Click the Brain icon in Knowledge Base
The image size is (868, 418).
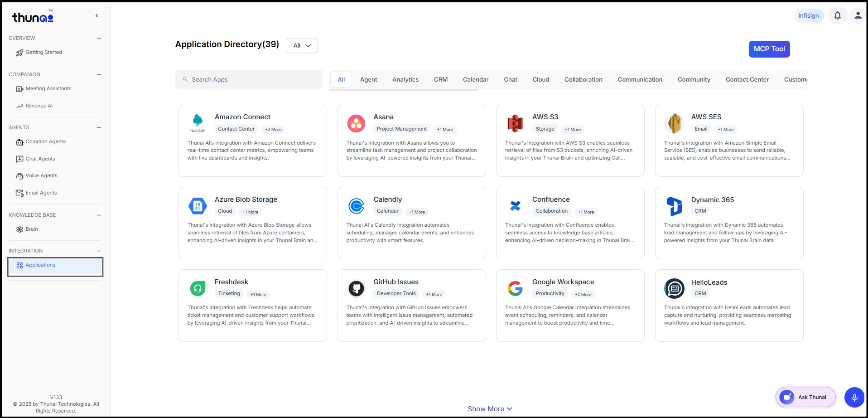point(19,229)
